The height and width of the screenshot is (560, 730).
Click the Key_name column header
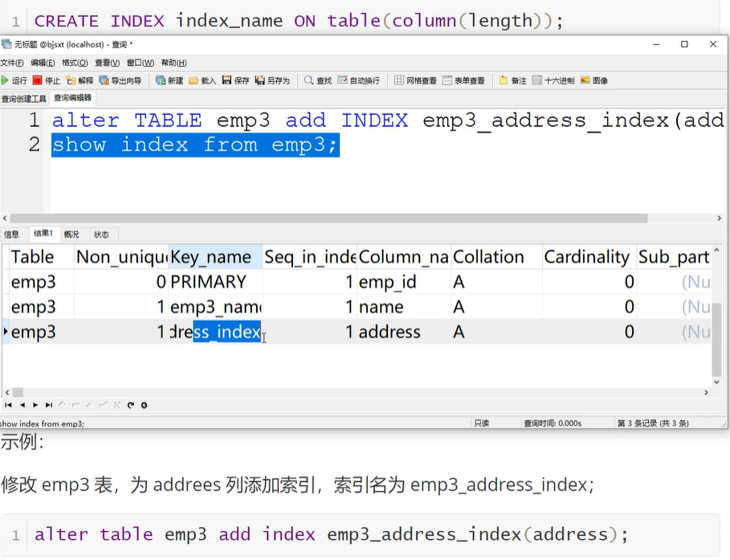click(215, 257)
